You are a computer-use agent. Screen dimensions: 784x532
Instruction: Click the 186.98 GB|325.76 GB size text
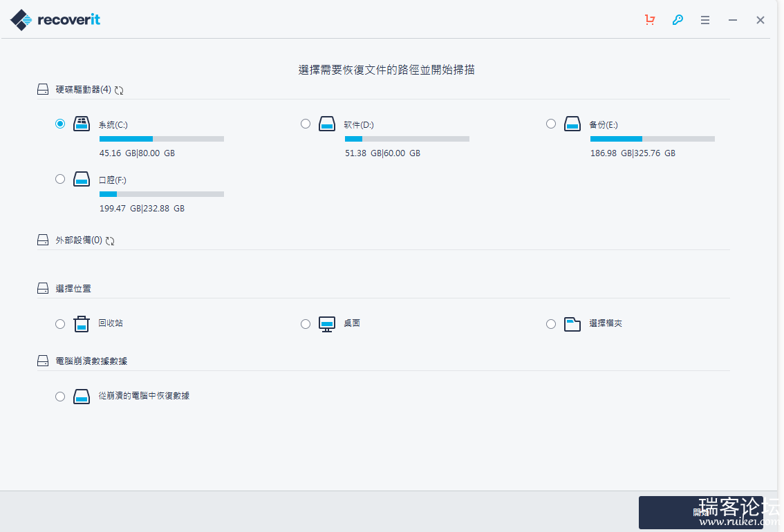pos(633,153)
